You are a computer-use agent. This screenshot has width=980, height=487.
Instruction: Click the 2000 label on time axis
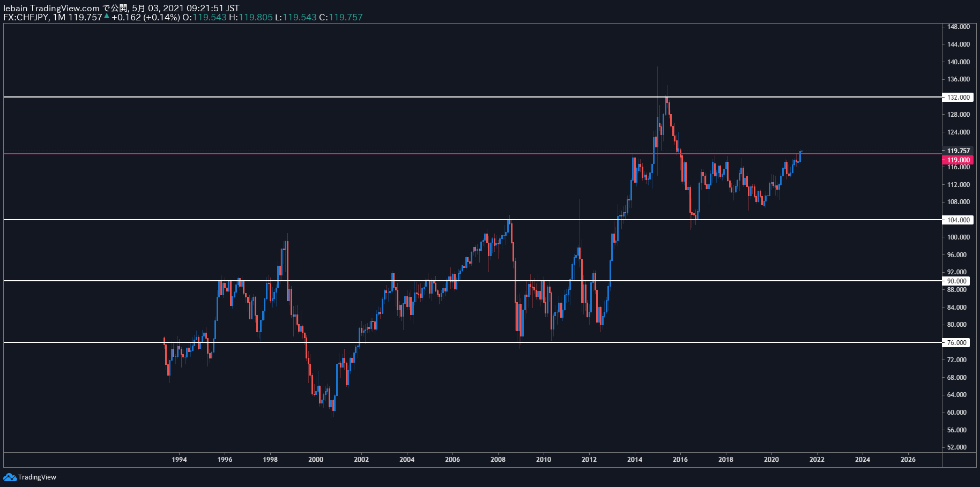316,460
